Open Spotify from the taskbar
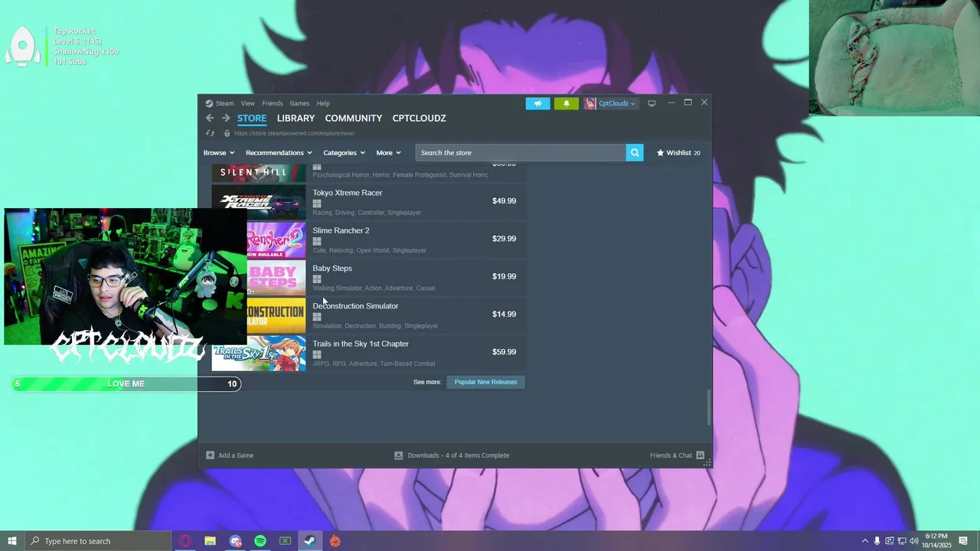This screenshot has height=551, width=980. (260, 541)
